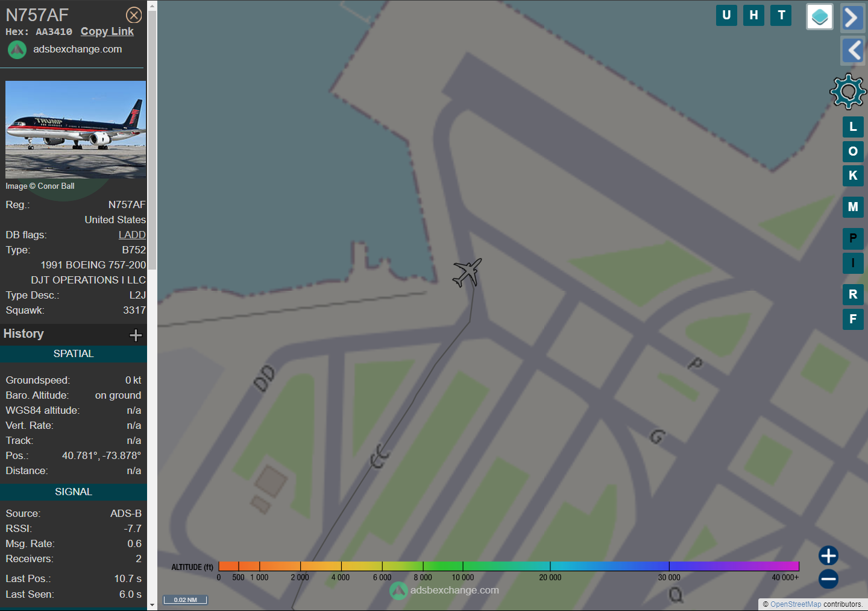Click the left arrow sidebar button

[x=852, y=51]
